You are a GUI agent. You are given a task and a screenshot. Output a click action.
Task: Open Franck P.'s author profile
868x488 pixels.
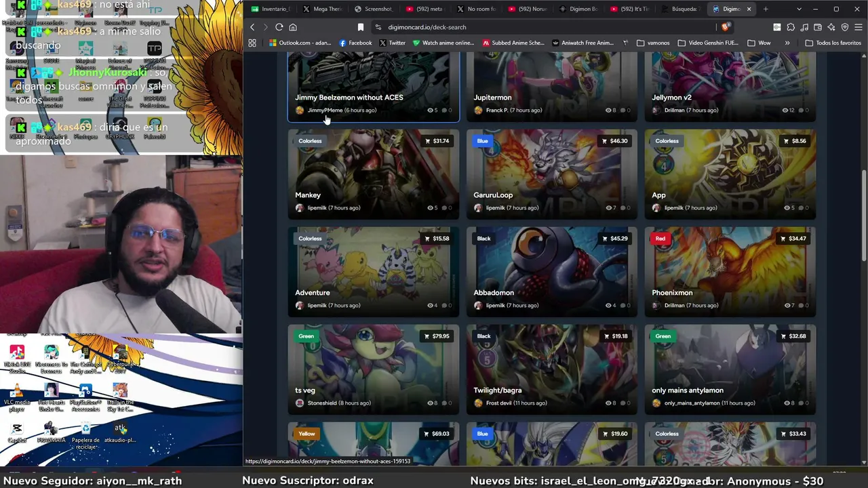coord(497,110)
